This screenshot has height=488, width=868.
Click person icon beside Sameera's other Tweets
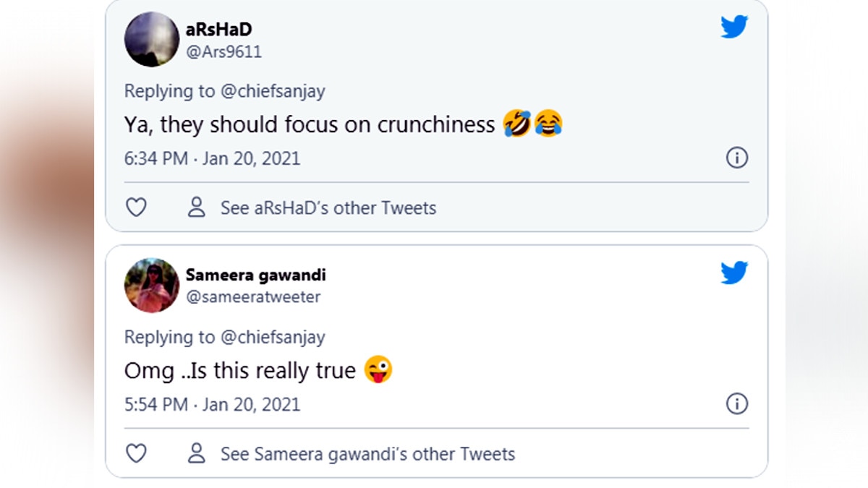coord(196,454)
